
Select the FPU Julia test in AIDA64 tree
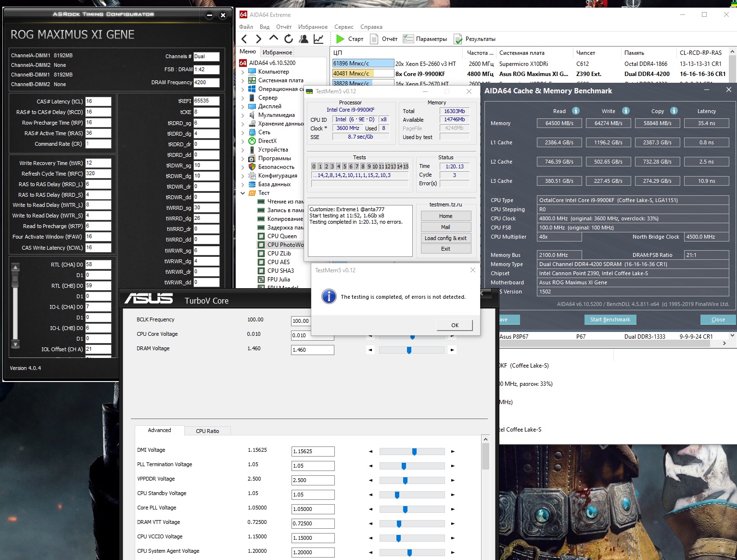coord(279,280)
